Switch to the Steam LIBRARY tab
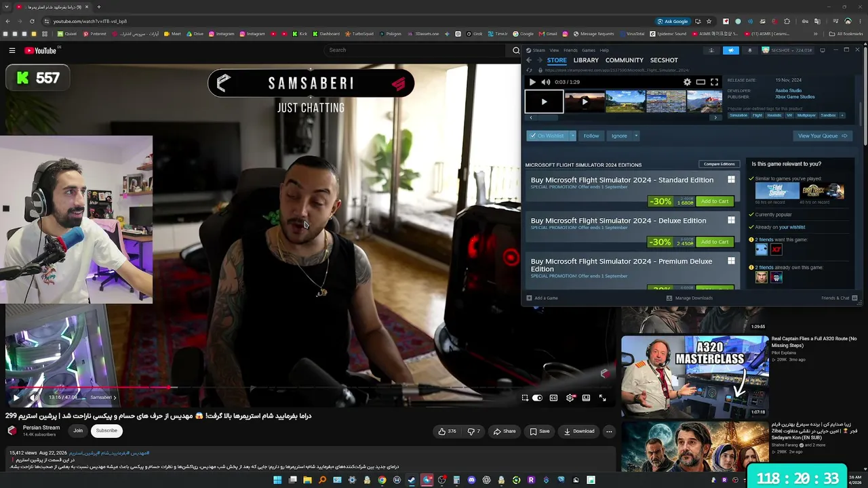The height and width of the screenshot is (488, 868). (586, 60)
